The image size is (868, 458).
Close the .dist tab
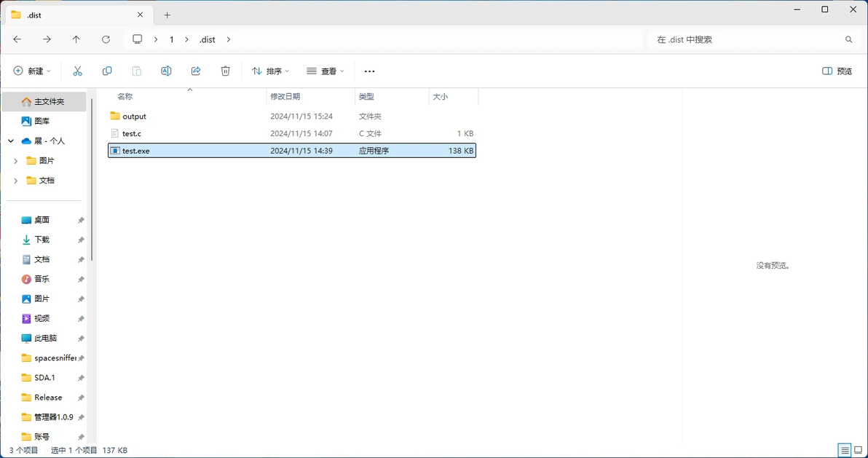coord(141,15)
